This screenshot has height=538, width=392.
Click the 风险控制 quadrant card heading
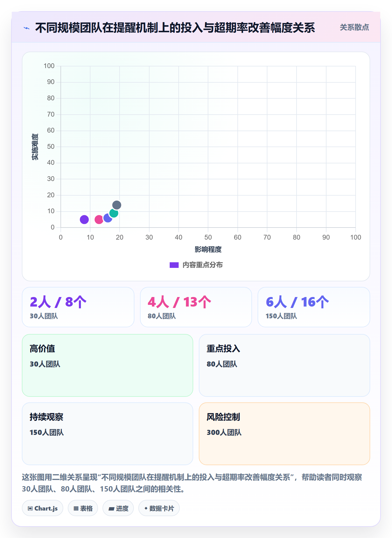click(x=223, y=417)
